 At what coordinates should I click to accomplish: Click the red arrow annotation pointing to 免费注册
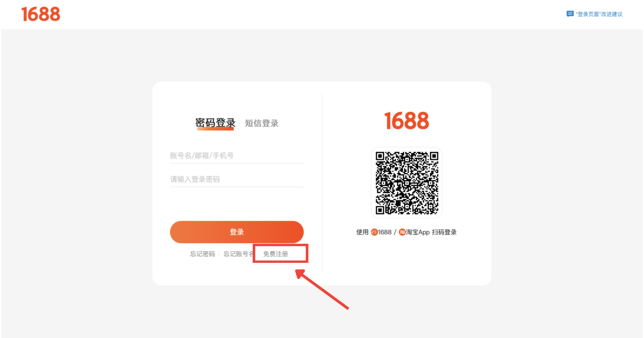[x=322, y=289]
